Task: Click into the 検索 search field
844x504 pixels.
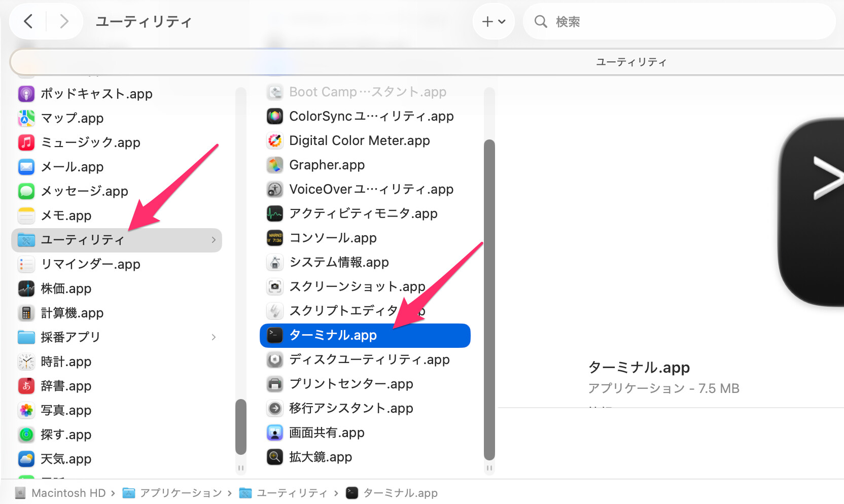Action: pyautogui.click(x=679, y=21)
